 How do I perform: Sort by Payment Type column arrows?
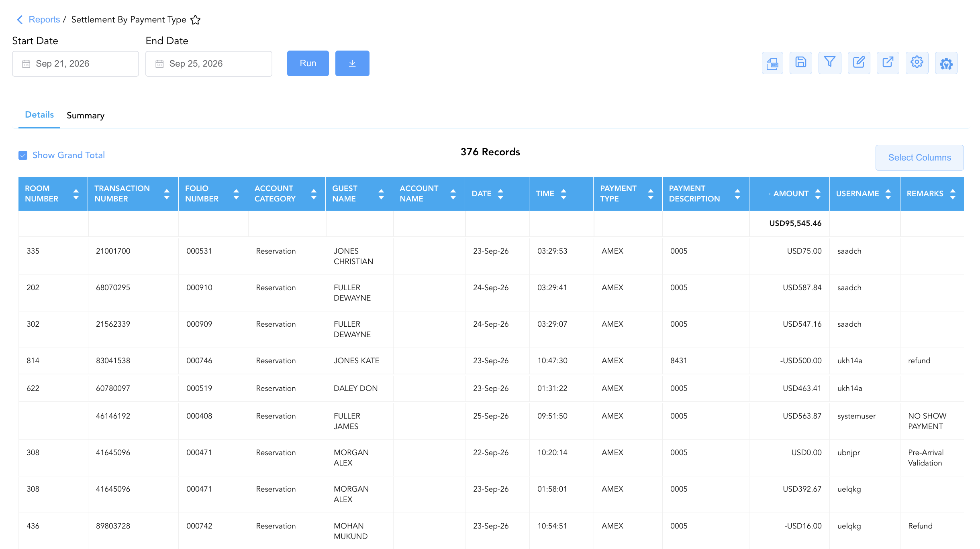(x=651, y=194)
